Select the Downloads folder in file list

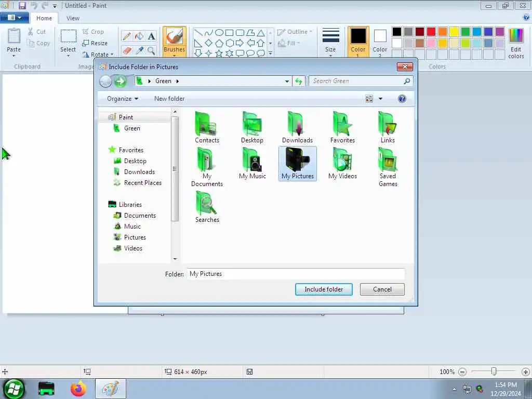(297, 128)
